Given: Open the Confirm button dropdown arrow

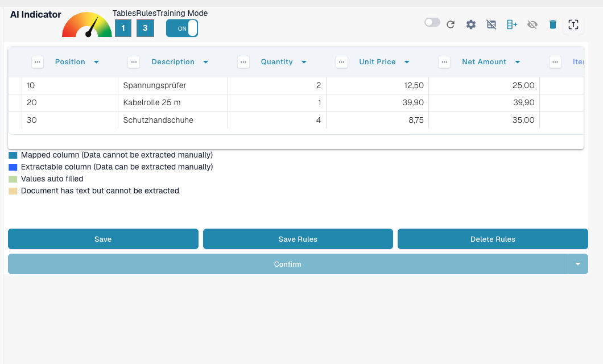Looking at the screenshot, I should pyautogui.click(x=578, y=264).
